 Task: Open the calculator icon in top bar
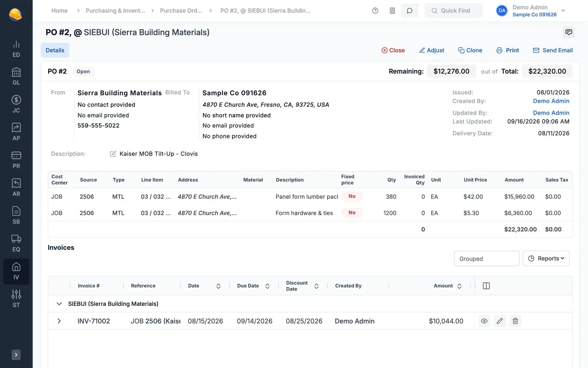pyautogui.click(x=392, y=11)
